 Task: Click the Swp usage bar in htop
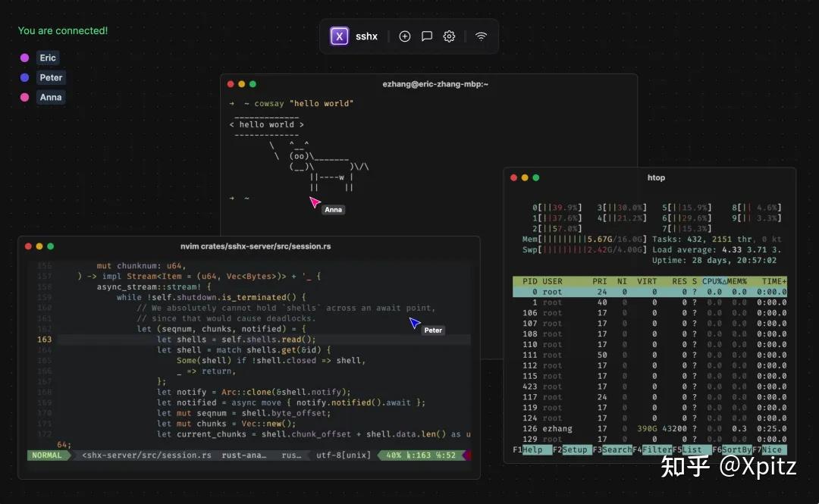(x=585, y=249)
